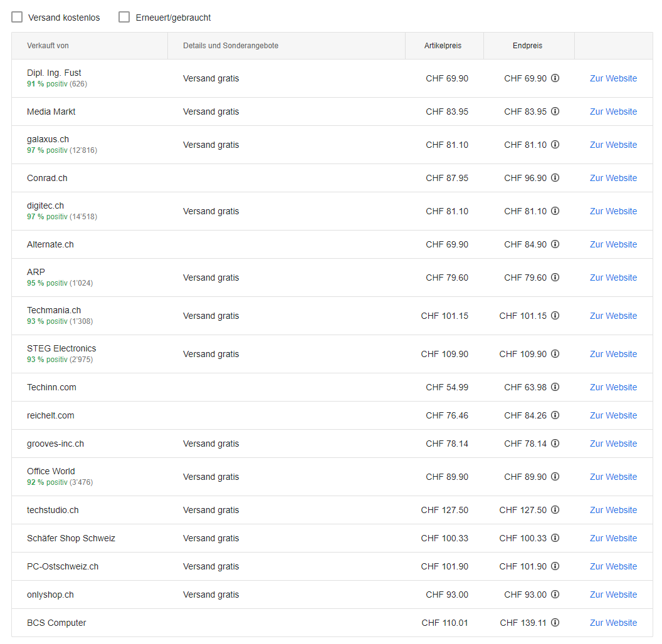662x644 pixels.
Task: Sort by Artikelpreis column header
Action: click(x=443, y=46)
